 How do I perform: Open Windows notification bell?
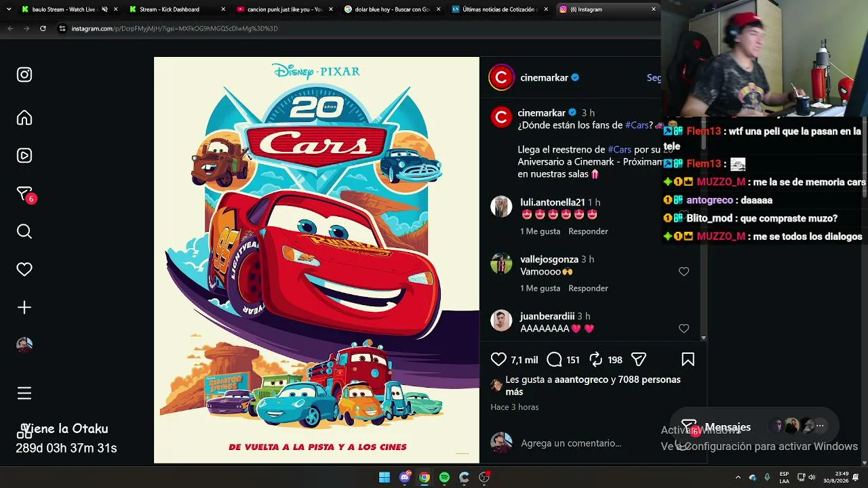856,477
